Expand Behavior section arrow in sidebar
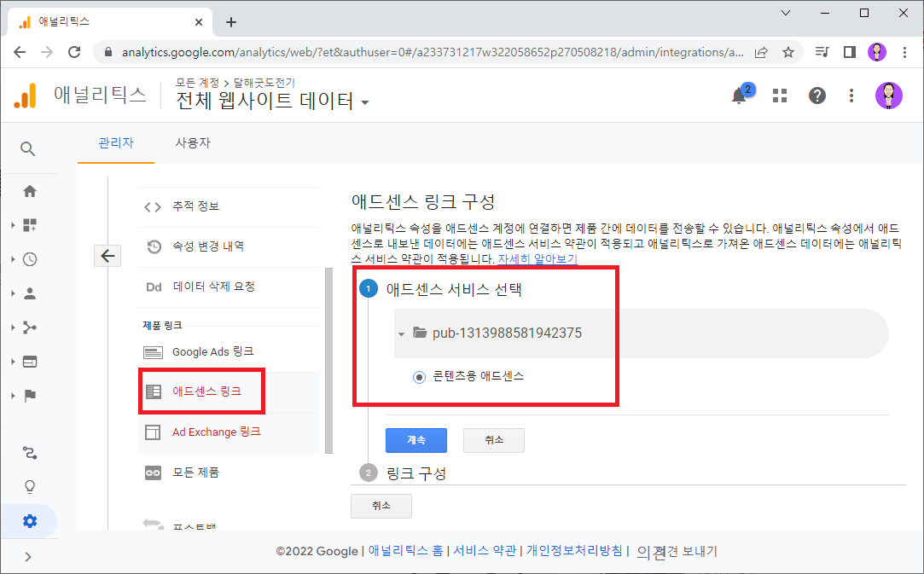Screen dimensions: 924x574 tap(13, 362)
